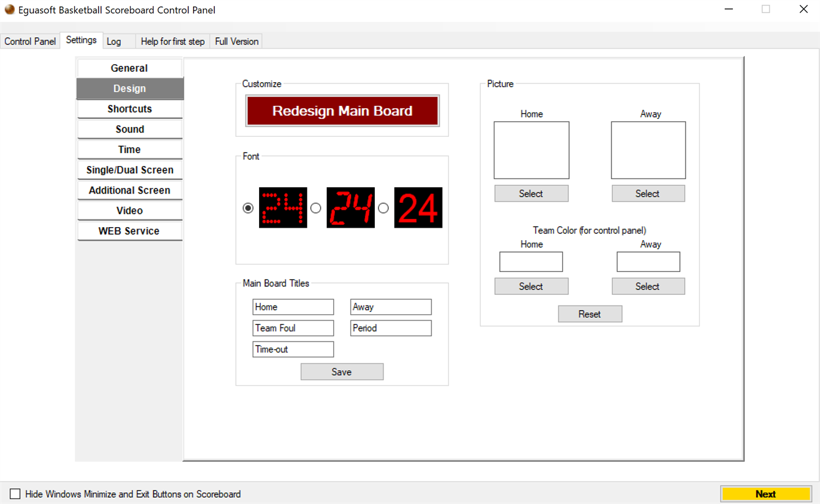Screen dimensions: 820x504
Task: Open General settings section
Action: 130,68
